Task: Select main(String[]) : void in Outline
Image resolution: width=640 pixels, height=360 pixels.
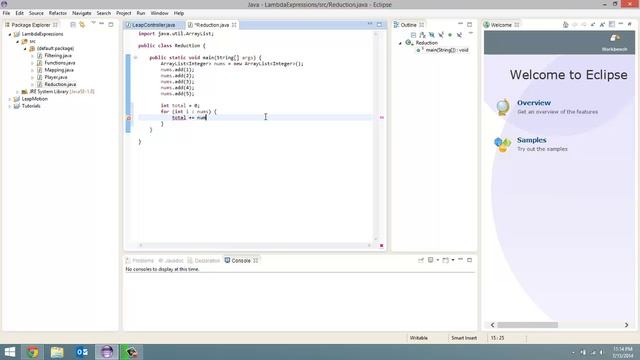Action: point(447,50)
